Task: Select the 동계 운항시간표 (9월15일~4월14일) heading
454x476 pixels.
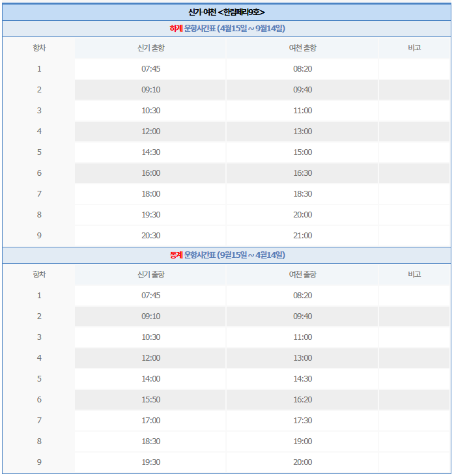Action: [x=227, y=255]
